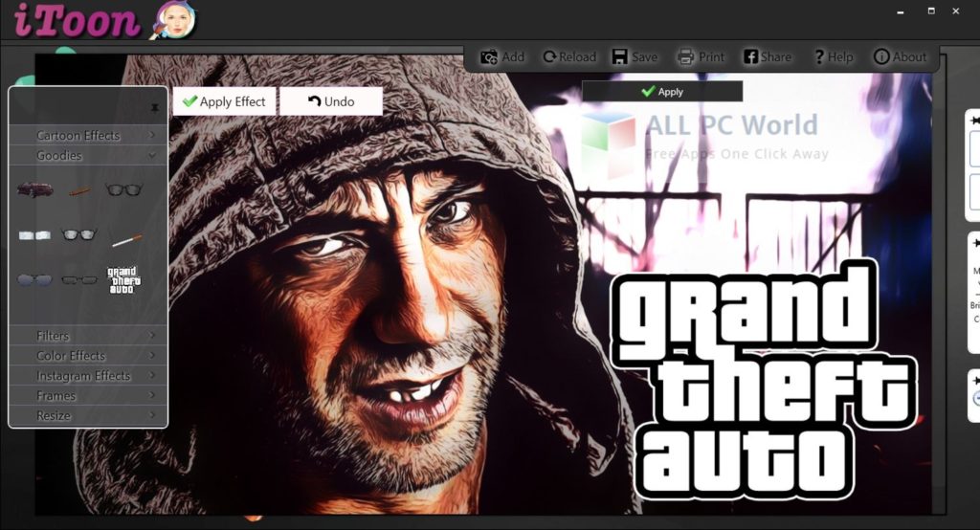Screen dimensions: 980x530
Task: Expand the Filters section
Action: [88, 335]
